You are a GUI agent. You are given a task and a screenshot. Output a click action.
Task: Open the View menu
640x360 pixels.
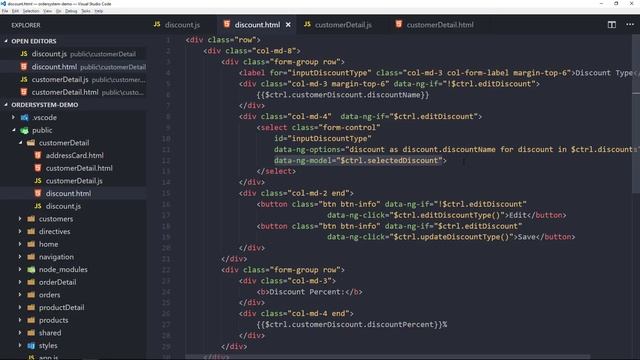pos(48,11)
